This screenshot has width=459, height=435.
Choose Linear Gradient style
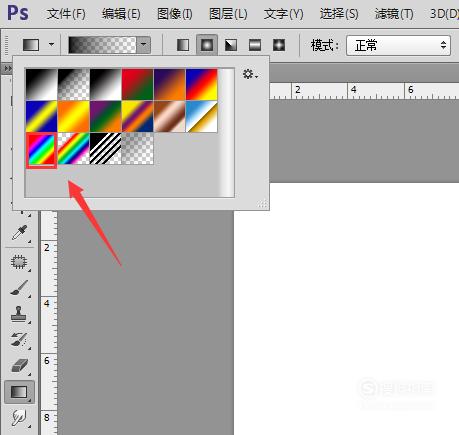click(183, 45)
